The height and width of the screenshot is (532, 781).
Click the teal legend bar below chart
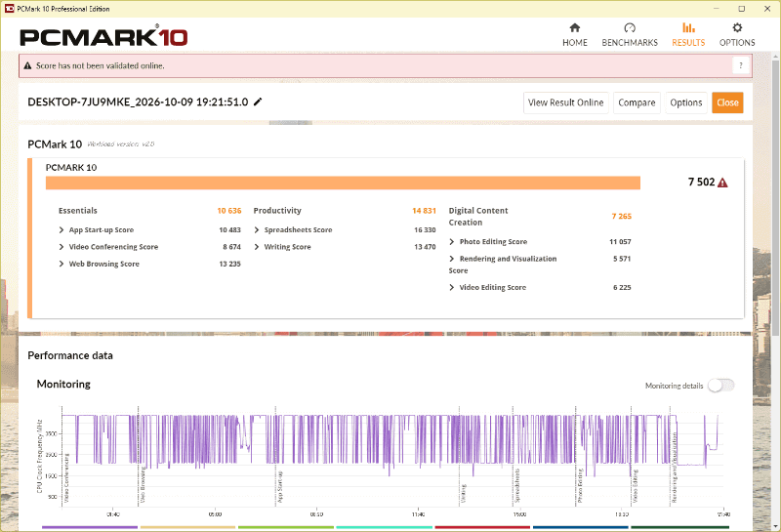(384, 527)
